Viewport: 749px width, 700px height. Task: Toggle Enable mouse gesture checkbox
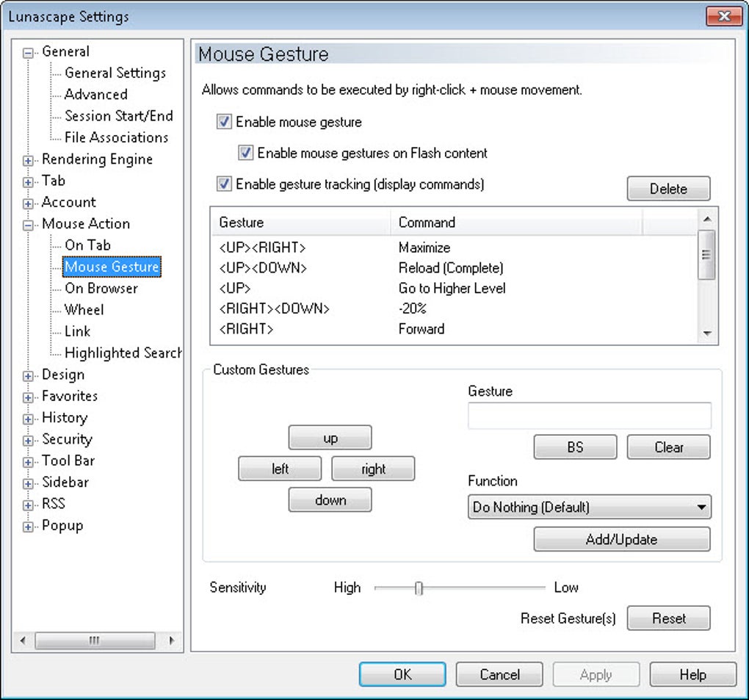pos(224,122)
